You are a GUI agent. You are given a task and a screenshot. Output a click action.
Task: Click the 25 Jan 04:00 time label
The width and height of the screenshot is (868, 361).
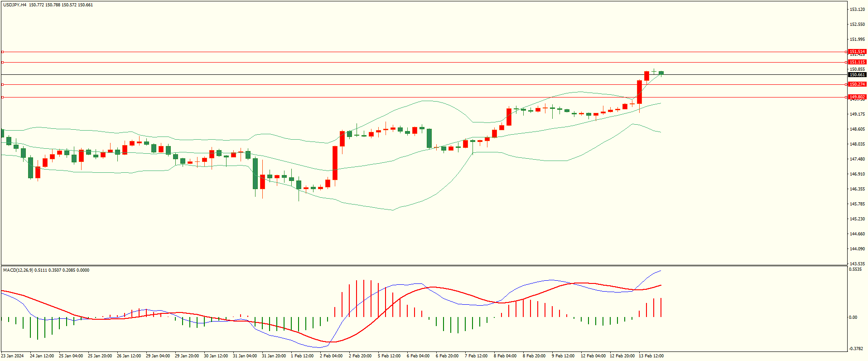(71, 356)
